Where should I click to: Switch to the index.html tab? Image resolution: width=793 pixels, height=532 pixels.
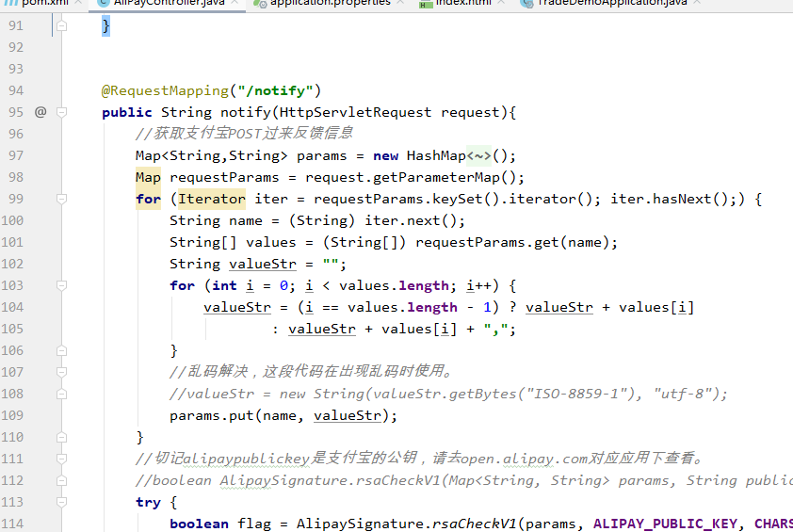[x=463, y=3]
